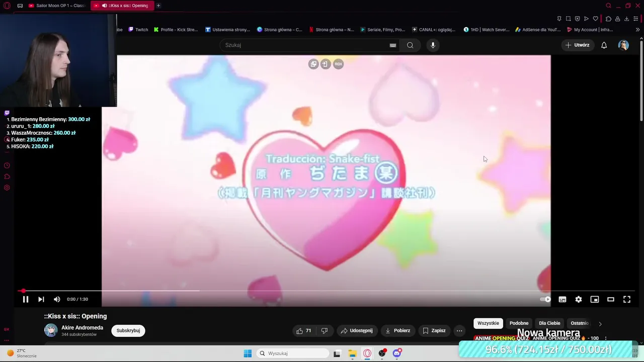Open the player settings gear
Screen dimensions: 644x362
coord(579,299)
